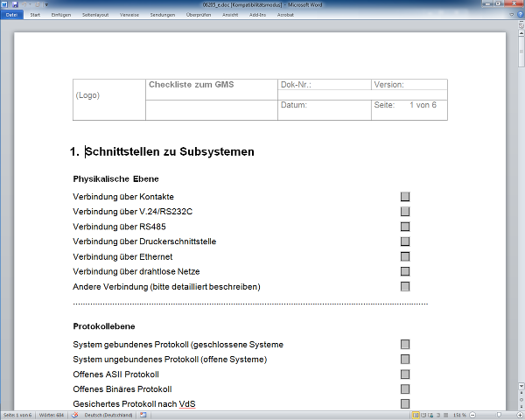Check the 'Offenes ASII Protokoll' checkbox
The width and height of the screenshot is (525, 420).
[x=405, y=374]
